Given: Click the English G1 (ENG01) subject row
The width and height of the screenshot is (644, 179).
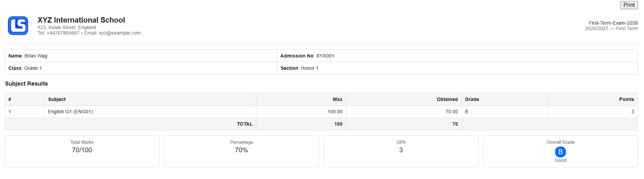Looking at the screenshot, I should point(70,112).
